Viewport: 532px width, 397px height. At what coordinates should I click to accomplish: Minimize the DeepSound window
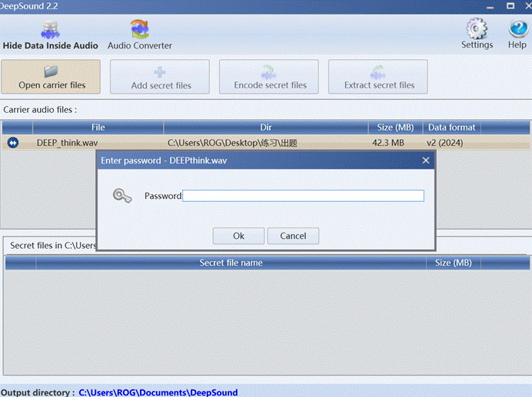click(490, 7)
